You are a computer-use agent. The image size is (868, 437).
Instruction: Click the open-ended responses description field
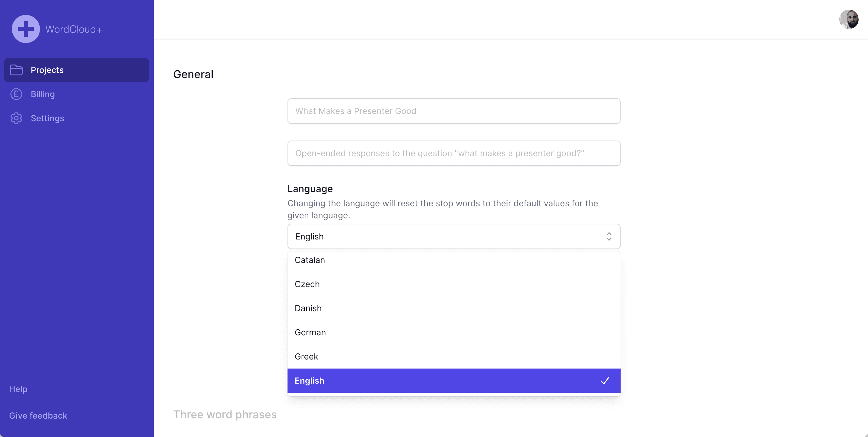coord(453,153)
